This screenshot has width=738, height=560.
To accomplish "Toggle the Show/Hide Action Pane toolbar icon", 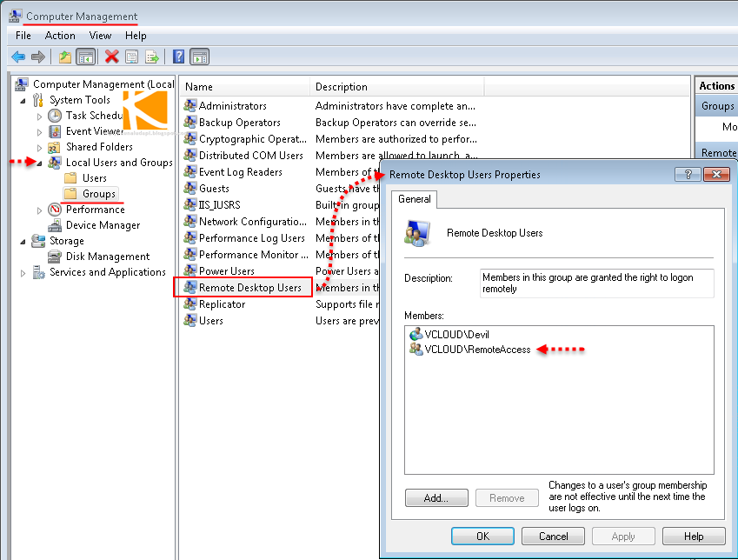I will pos(201,57).
